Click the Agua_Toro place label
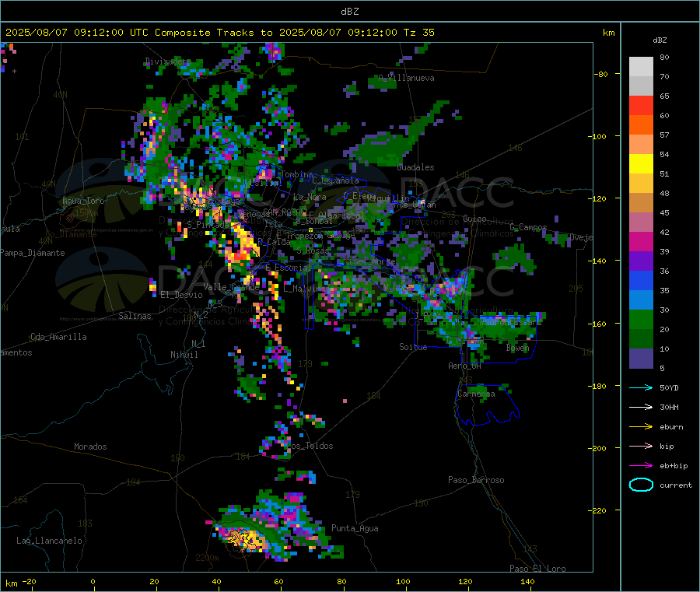Screen dimensions: 700x592 click(83, 201)
